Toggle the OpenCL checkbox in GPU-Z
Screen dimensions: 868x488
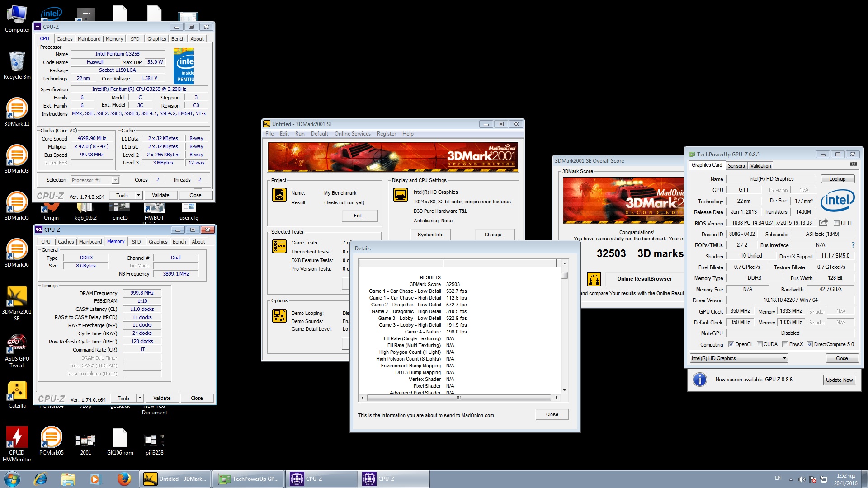(731, 344)
